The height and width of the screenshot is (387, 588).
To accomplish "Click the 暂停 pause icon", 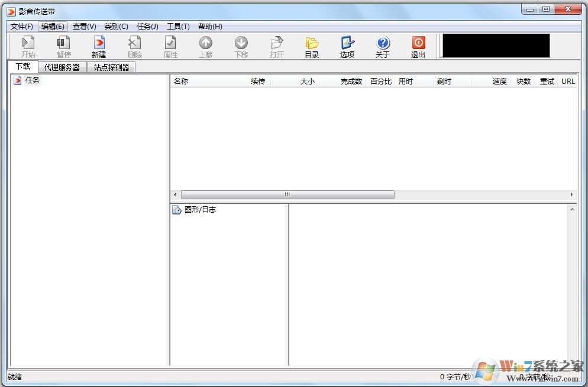I will pyautogui.click(x=63, y=46).
